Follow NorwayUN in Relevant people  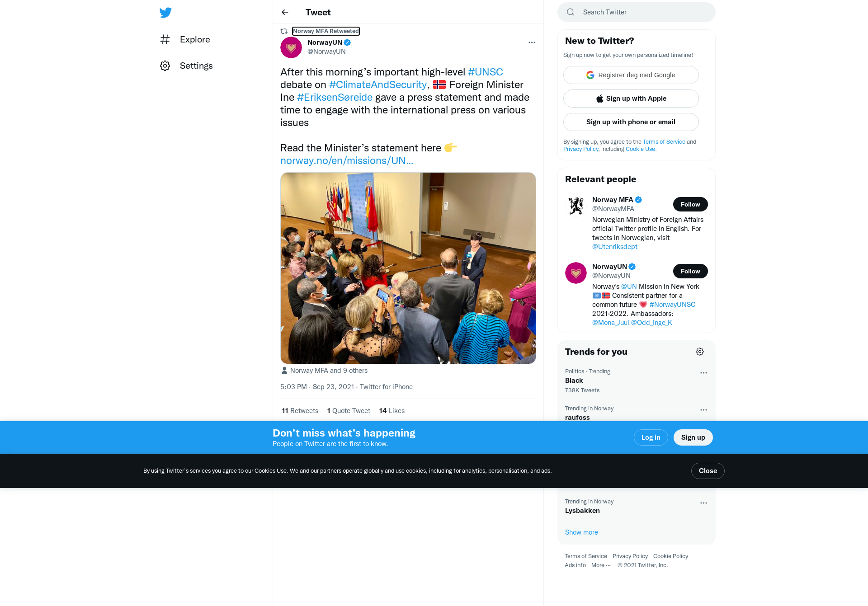690,271
